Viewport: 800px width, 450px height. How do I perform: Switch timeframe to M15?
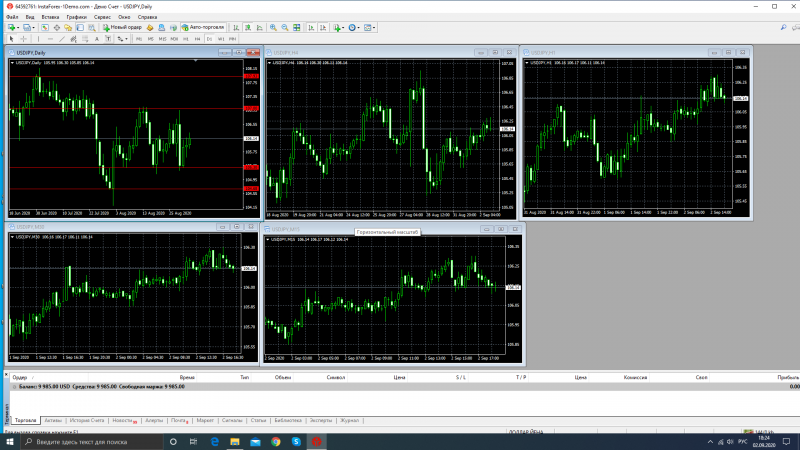(162, 39)
